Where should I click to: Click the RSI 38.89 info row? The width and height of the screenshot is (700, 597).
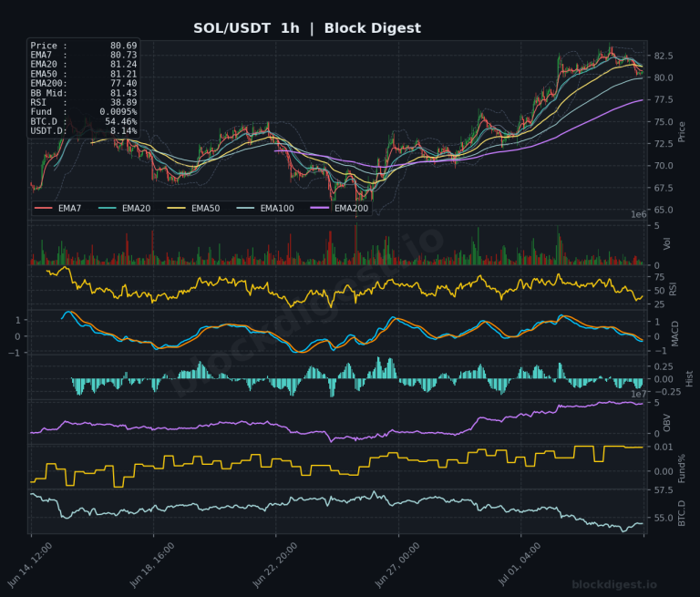[x=84, y=102]
